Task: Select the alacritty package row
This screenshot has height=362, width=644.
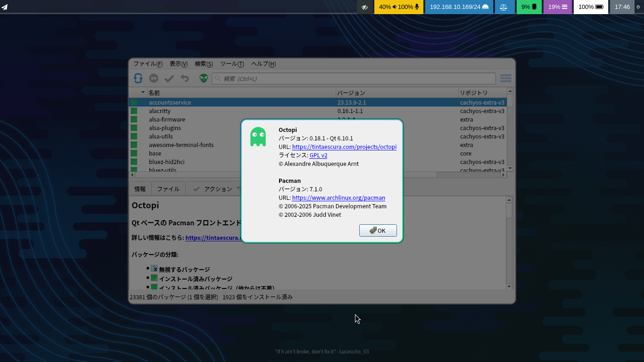Action: (318, 111)
